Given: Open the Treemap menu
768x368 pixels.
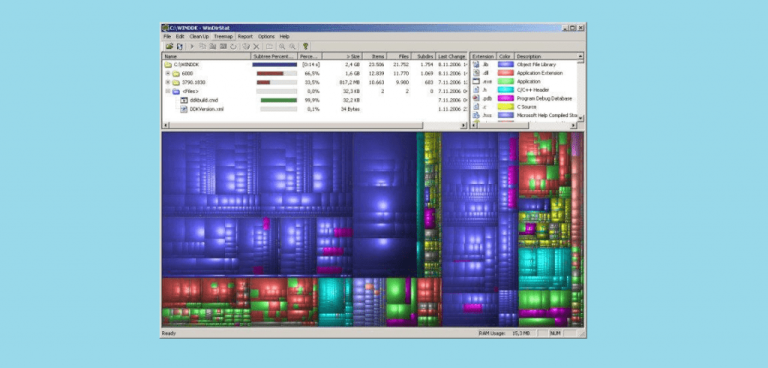Looking at the screenshot, I should coord(223,36).
